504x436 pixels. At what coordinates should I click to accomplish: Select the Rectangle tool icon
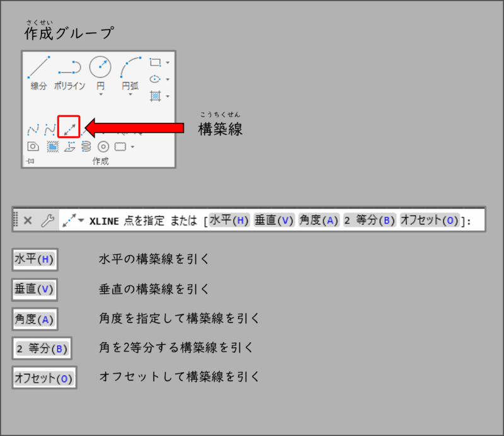point(155,62)
